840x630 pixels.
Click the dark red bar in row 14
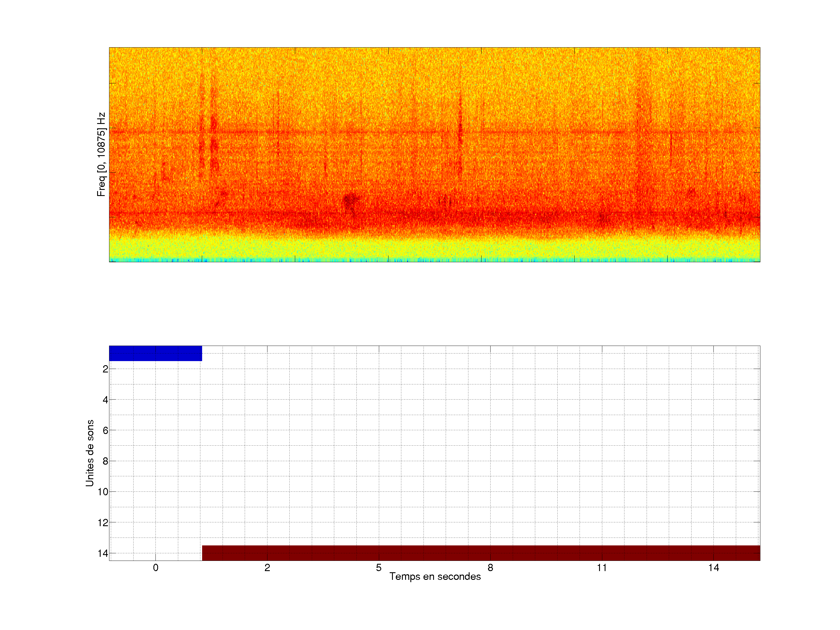click(x=481, y=553)
